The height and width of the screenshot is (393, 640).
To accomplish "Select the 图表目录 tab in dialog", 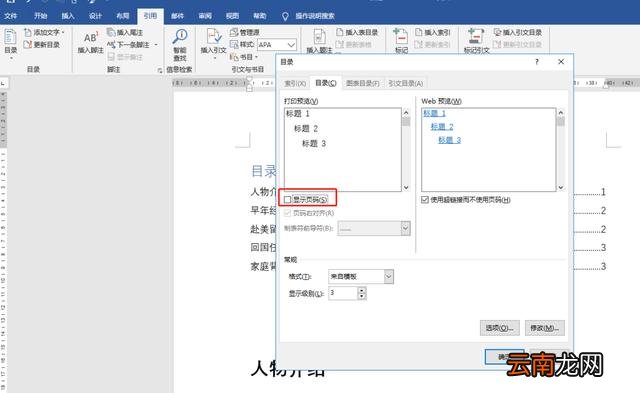I will pyautogui.click(x=362, y=83).
